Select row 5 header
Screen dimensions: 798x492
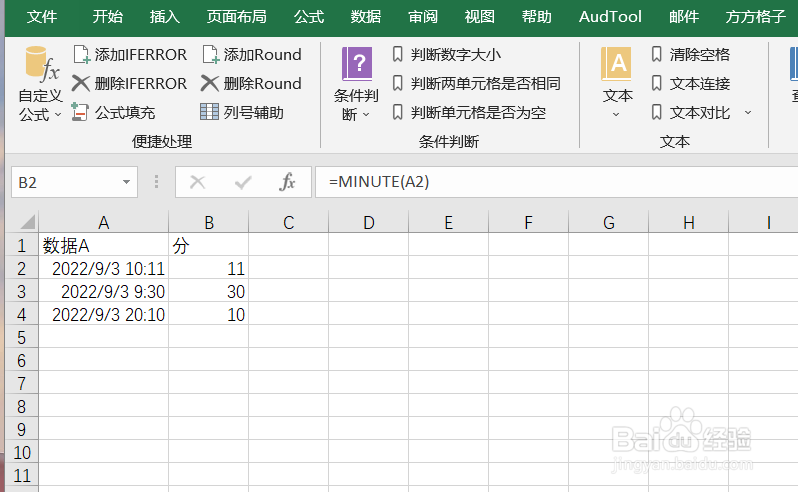21,337
